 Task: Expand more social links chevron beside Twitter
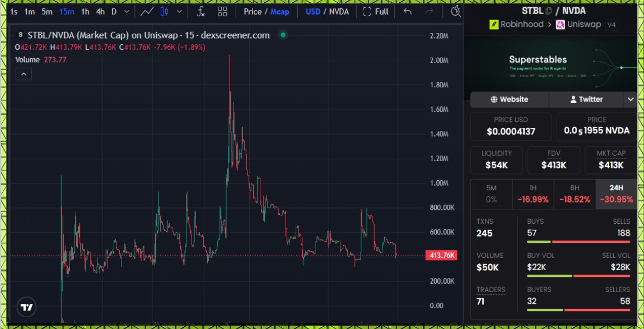point(631,99)
